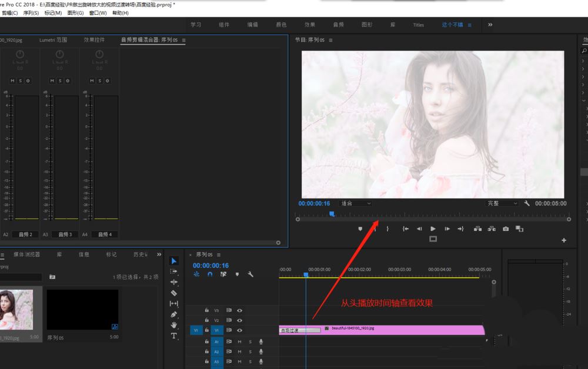
Task: Open the 完整 playback resolution dropdown
Action: tap(502, 203)
